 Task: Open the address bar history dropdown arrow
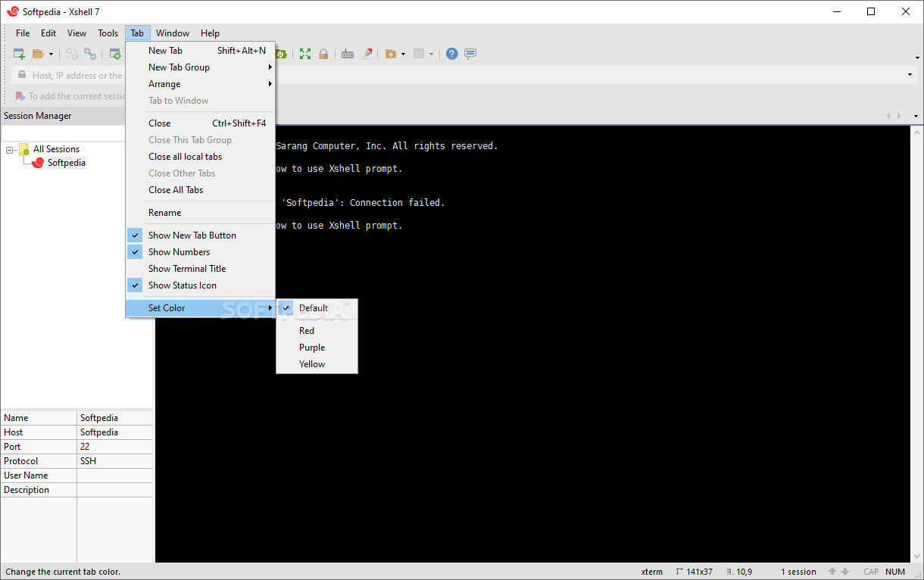click(x=910, y=76)
